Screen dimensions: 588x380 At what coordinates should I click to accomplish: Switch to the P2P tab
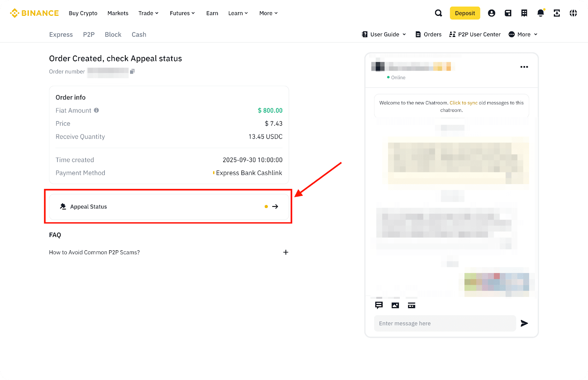coord(89,35)
